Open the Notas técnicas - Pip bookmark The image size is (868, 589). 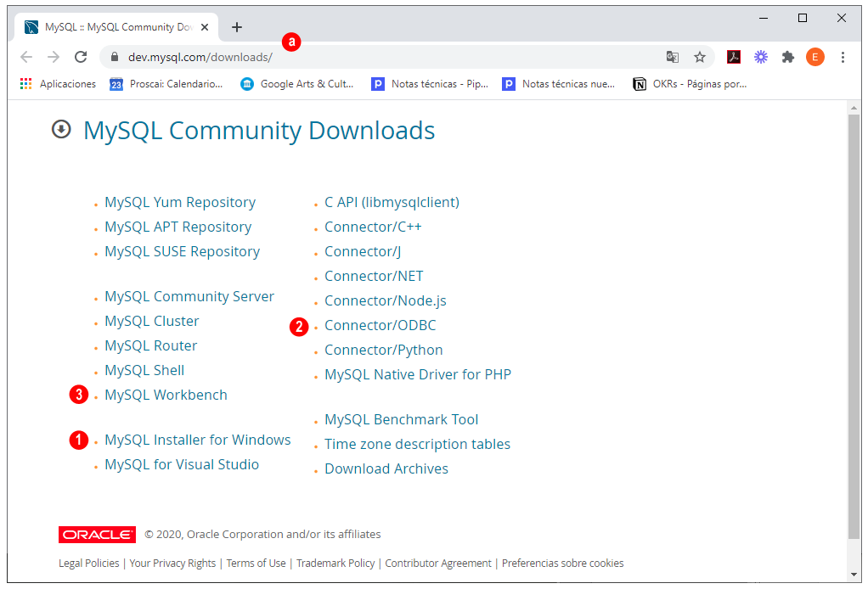pyautogui.click(x=430, y=84)
